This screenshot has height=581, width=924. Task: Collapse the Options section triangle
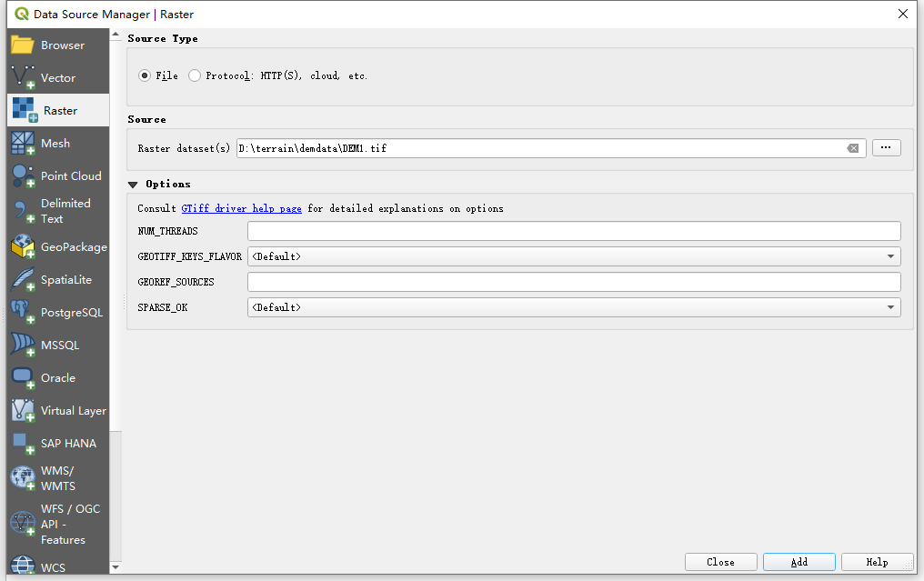click(133, 185)
